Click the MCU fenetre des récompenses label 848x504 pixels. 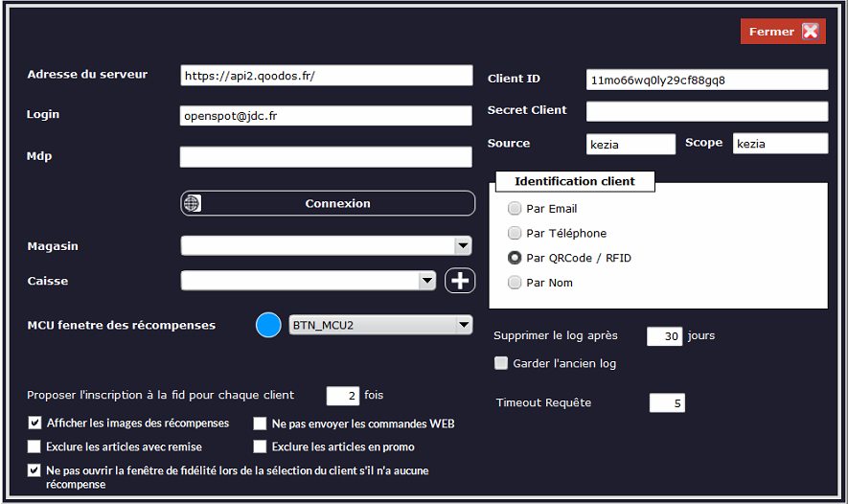coord(121,325)
